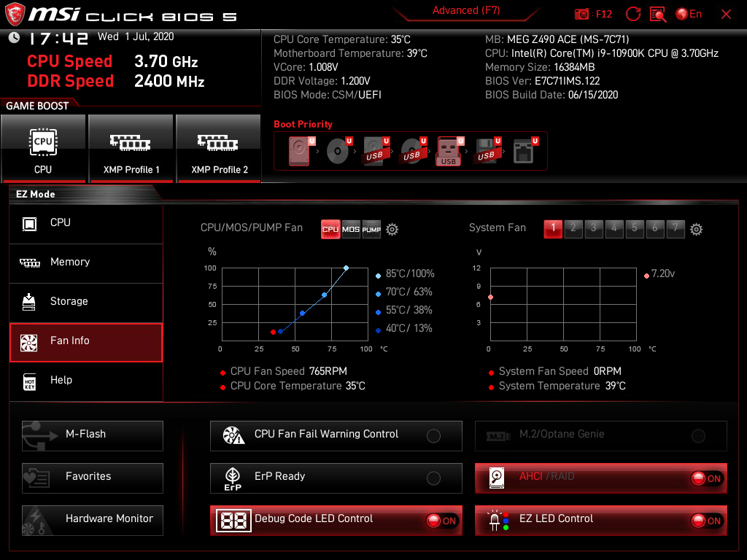Select System Fan 6
The width and height of the screenshot is (747, 560).
[655, 228]
